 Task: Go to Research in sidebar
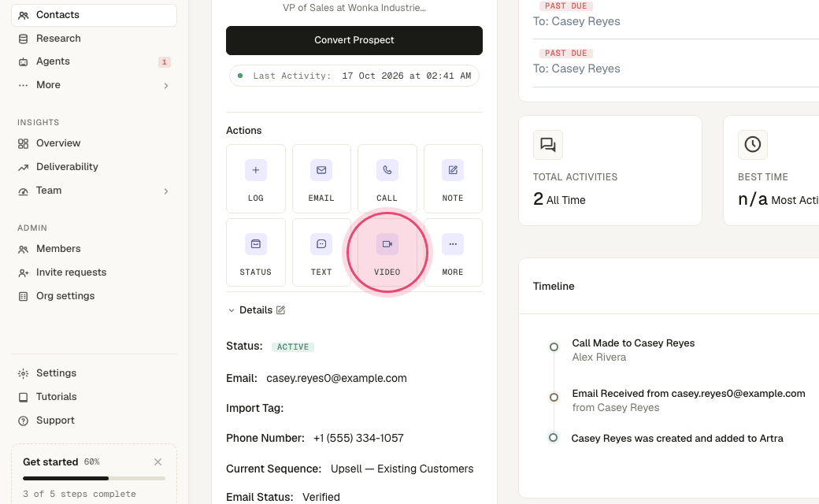point(94,39)
